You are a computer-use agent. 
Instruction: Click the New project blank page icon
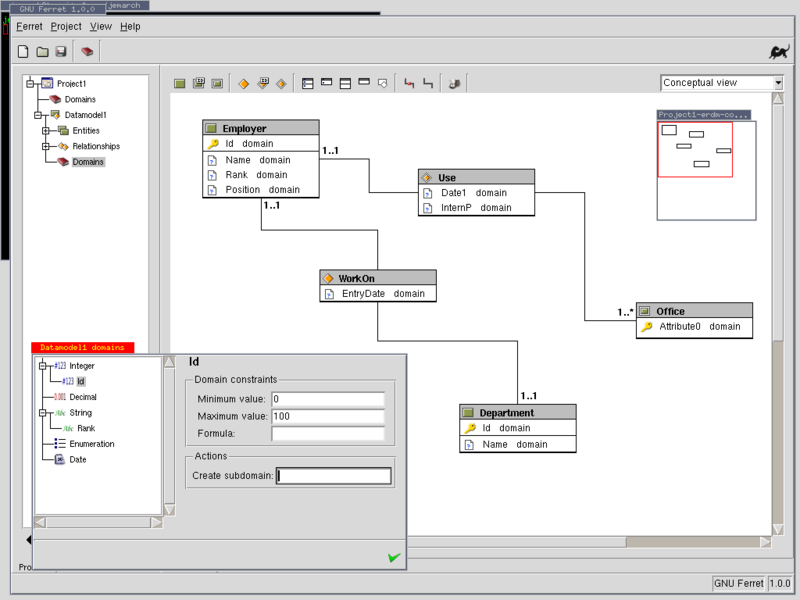coord(23,52)
